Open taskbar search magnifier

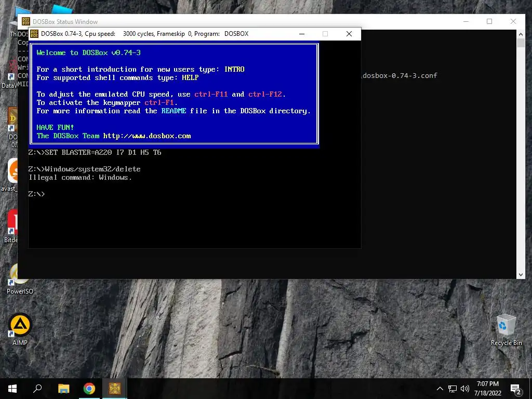point(37,389)
